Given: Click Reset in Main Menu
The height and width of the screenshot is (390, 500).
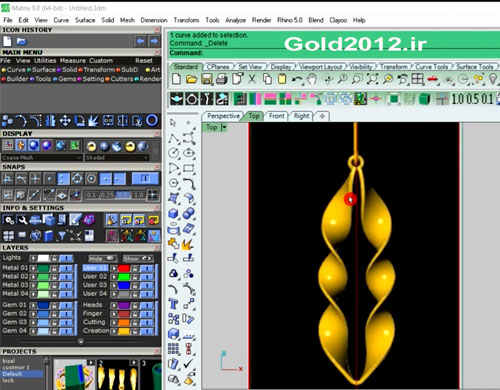Looking at the screenshot, I should tap(144, 61).
